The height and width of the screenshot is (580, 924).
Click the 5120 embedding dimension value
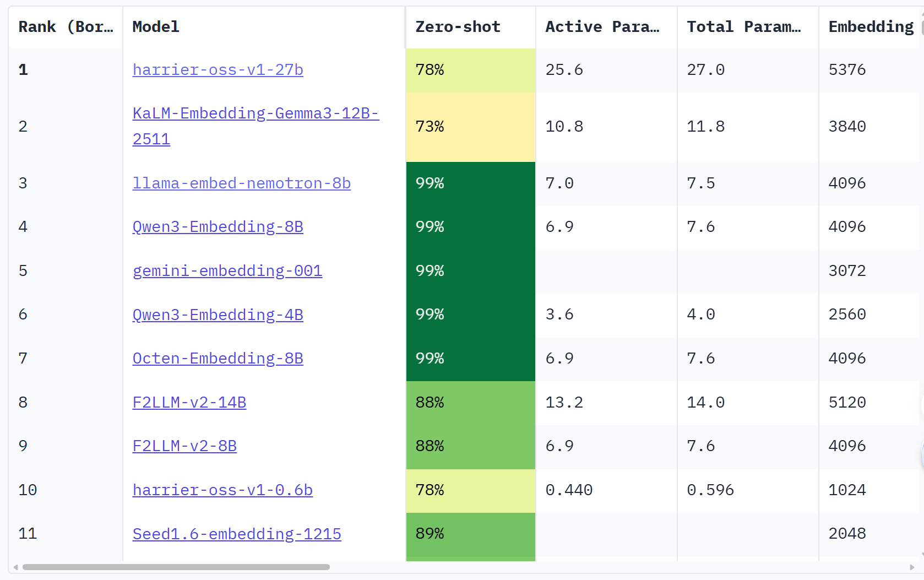847,403
